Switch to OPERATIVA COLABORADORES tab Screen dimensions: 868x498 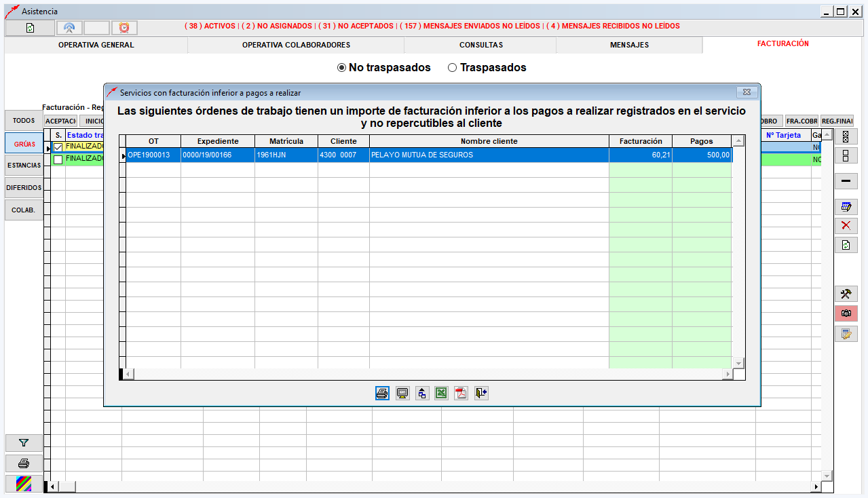point(296,45)
